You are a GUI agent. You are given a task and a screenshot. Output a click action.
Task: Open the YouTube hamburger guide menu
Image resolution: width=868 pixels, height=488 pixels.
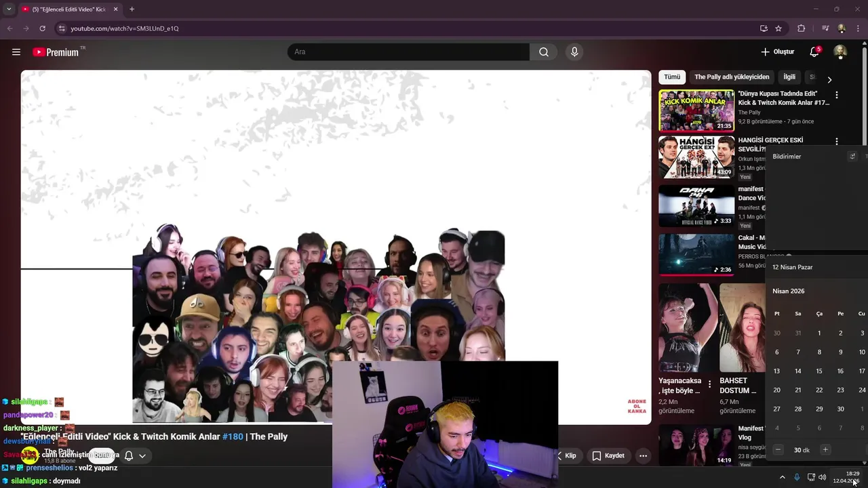click(16, 52)
